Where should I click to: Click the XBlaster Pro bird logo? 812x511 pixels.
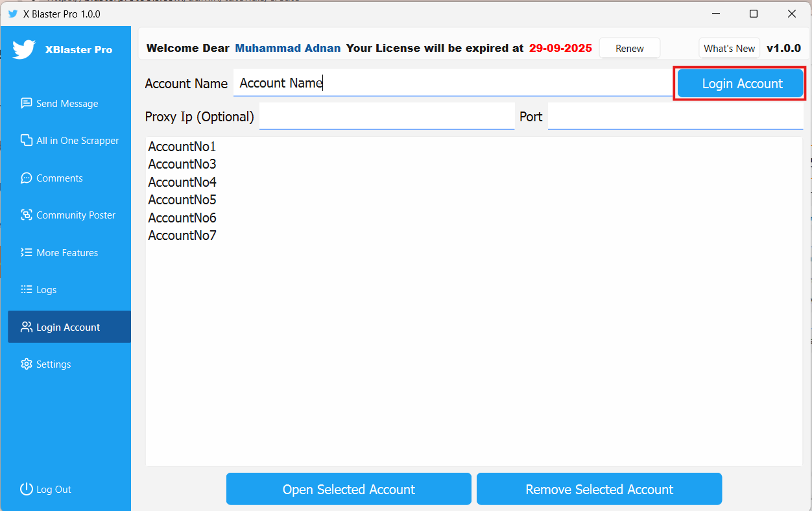24,49
